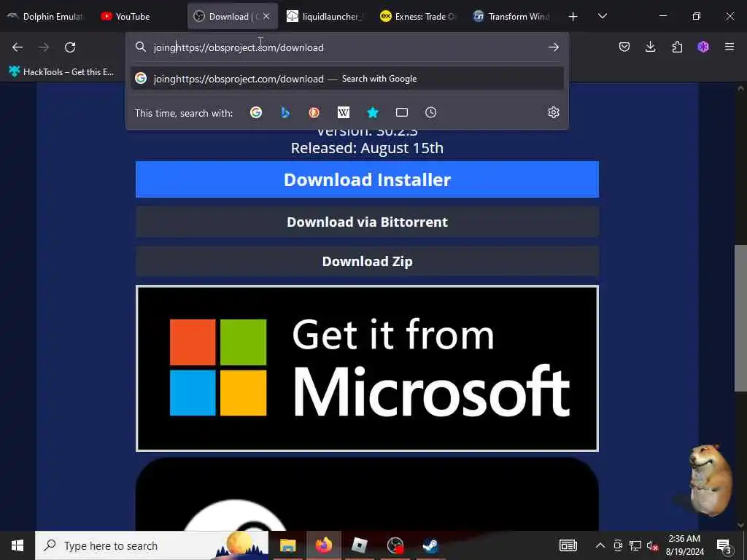This screenshot has width=747, height=560.
Task: Open search settings gear icon
Action: (553, 112)
